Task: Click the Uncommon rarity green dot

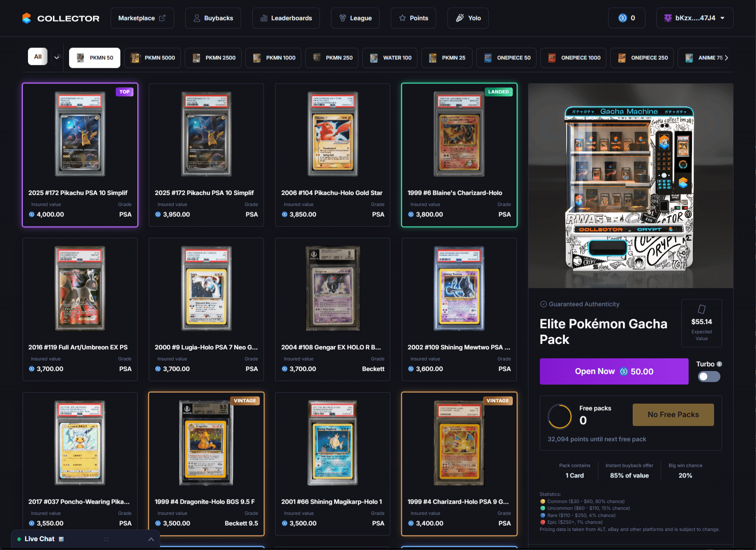Action: click(543, 508)
